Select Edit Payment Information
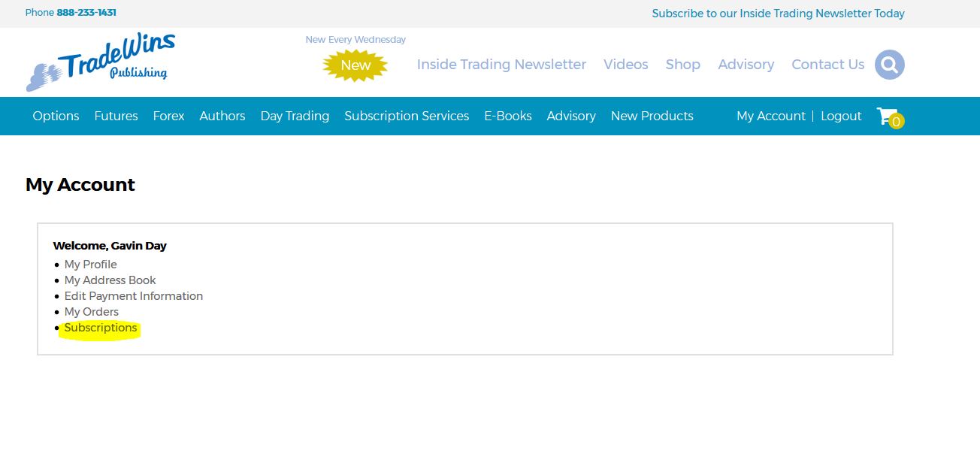The width and height of the screenshot is (980, 472). point(133,296)
